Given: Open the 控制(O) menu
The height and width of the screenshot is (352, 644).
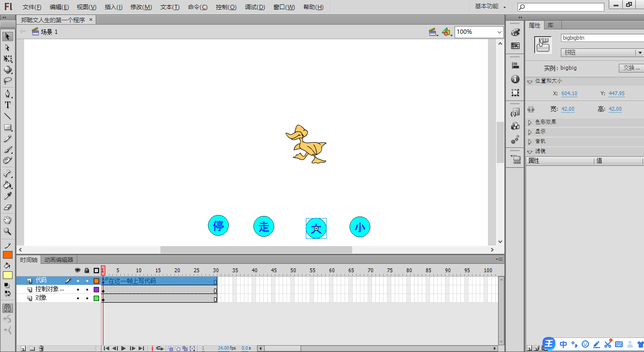Looking at the screenshot, I should (x=226, y=7).
